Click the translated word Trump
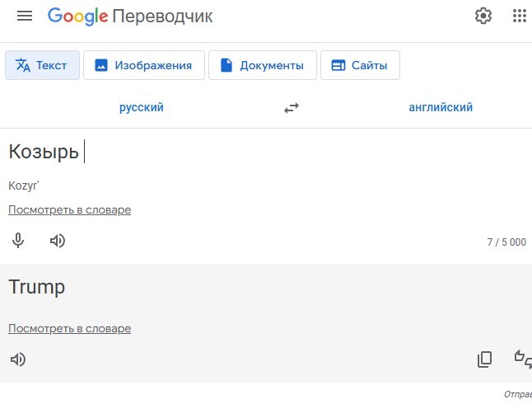Image resolution: width=532 pixels, height=418 pixels. point(37,287)
